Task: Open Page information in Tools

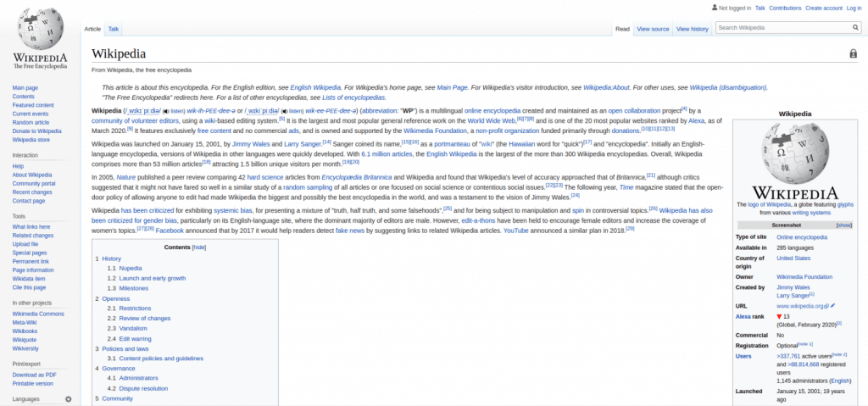Action: pyautogui.click(x=33, y=270)
